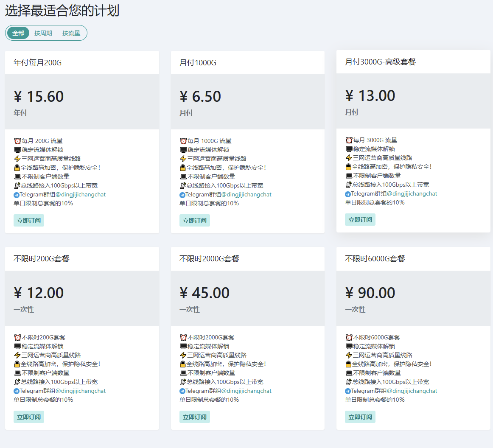Click the alarm clock icon in 不限时200G套餐 card

click(x=17, y=337)
